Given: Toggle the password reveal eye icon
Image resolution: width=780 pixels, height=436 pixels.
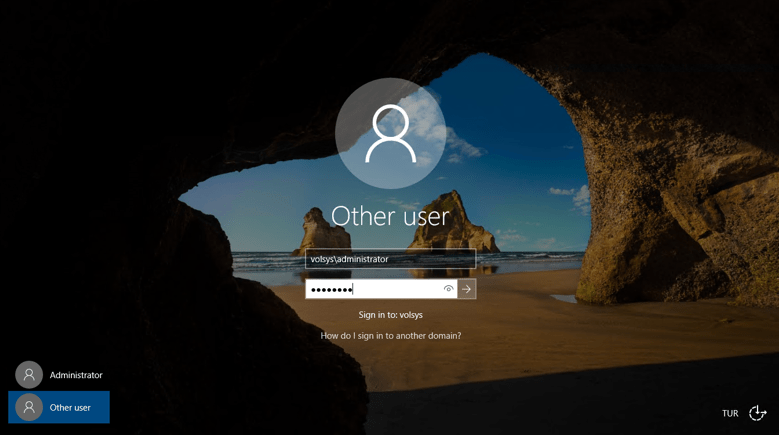Looking at the screenshot, I should point(448,289).
